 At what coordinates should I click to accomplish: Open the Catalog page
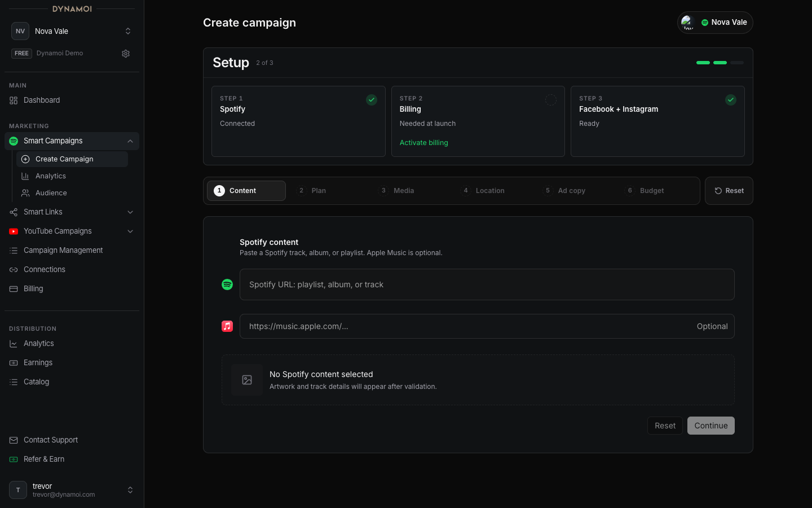(x=72, y=382)
